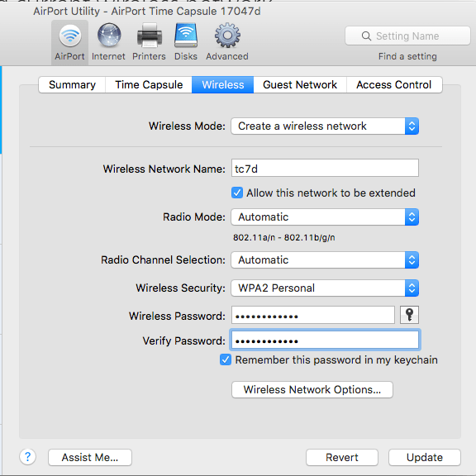The width and height of the screenshot is (476, 476).
Task: Click the Setting Name search field
Action: tap(407, 36)
